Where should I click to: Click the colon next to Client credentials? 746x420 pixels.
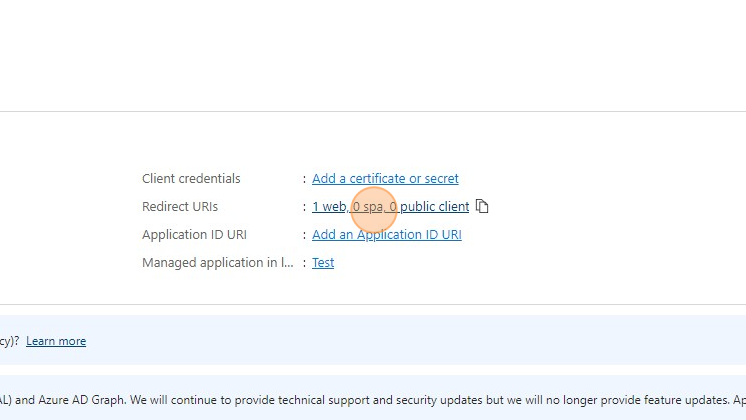tap(304, 179)
